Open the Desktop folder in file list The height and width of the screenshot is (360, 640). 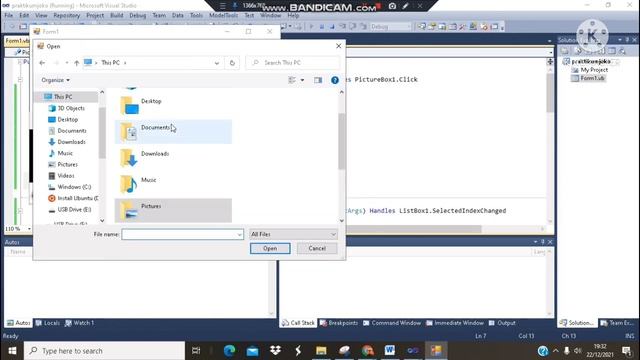point(173,105)
